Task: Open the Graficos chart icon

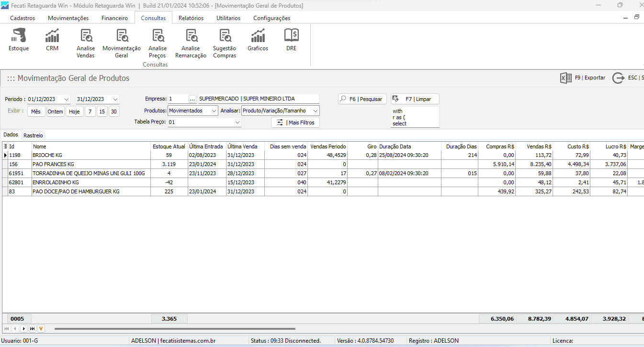Action: pos(258,36)
